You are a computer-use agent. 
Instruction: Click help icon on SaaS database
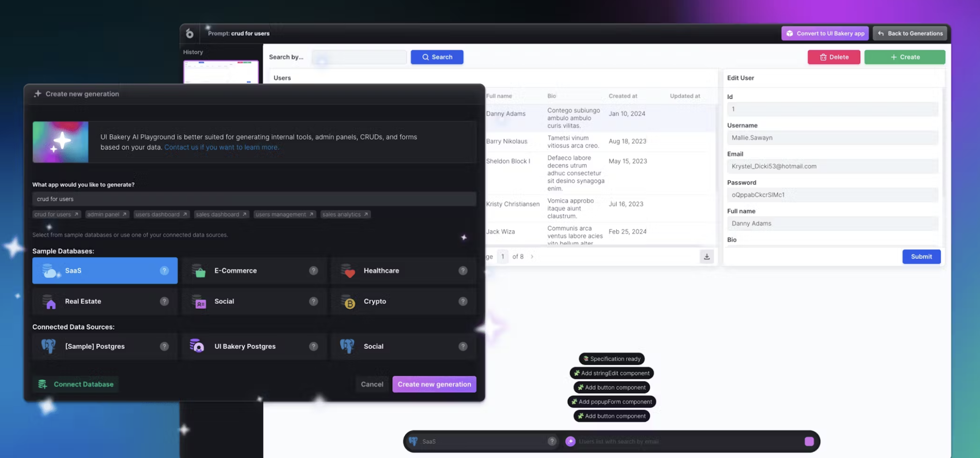coord(164,271)
